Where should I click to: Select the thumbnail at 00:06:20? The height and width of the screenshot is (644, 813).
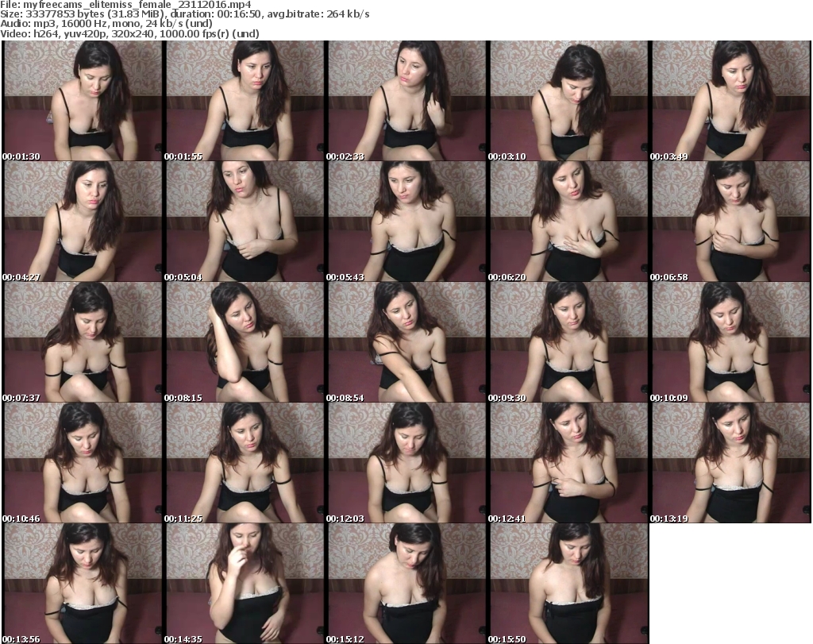coord(568,222)
